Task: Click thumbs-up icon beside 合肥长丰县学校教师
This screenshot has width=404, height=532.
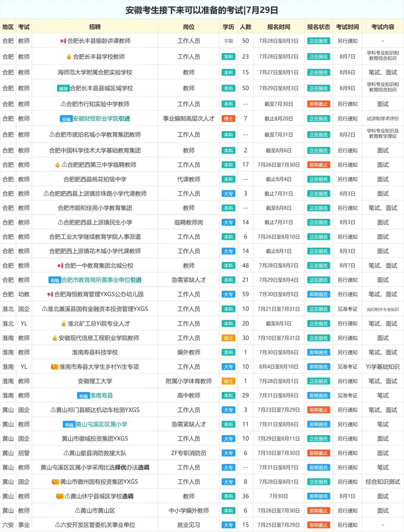Action: (x=69, y=56)
